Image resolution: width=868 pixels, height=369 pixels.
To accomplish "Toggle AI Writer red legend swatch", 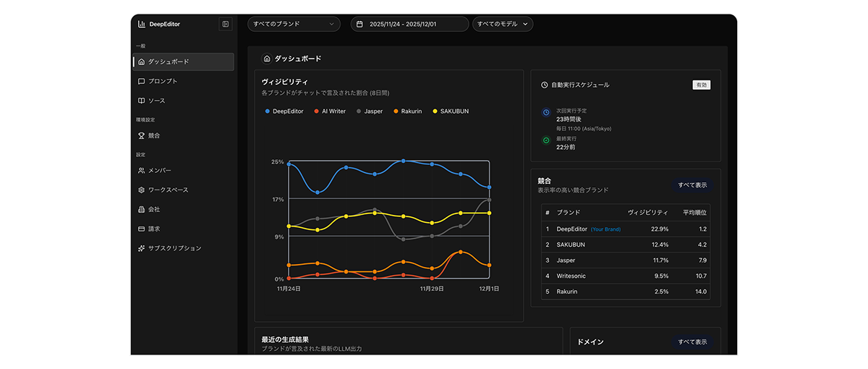I will [316, 111].
